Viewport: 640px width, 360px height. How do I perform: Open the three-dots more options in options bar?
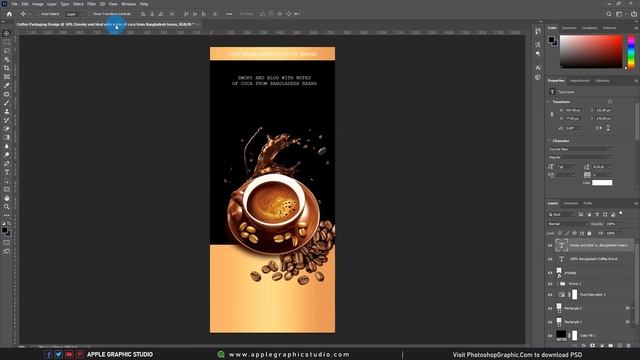click(229, 14)
